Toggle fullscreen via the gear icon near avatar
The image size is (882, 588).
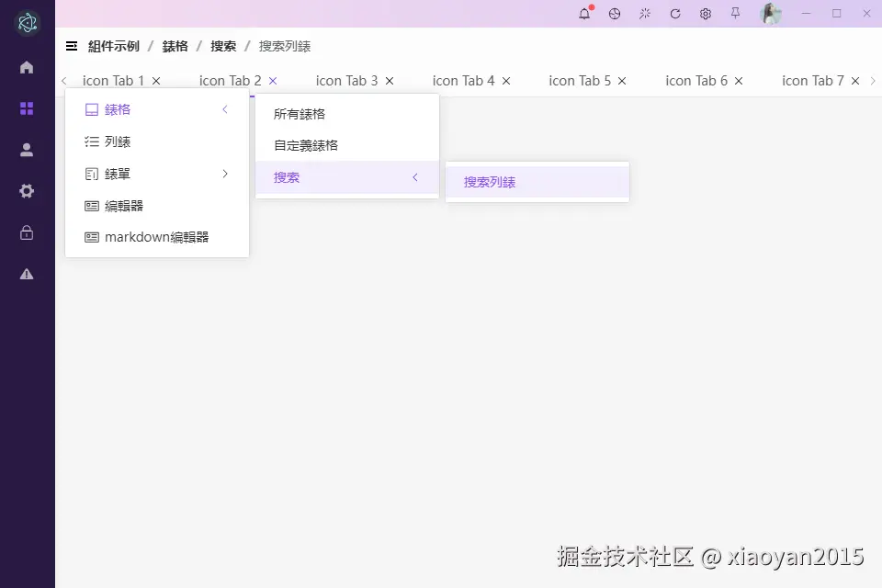[705, 14]
